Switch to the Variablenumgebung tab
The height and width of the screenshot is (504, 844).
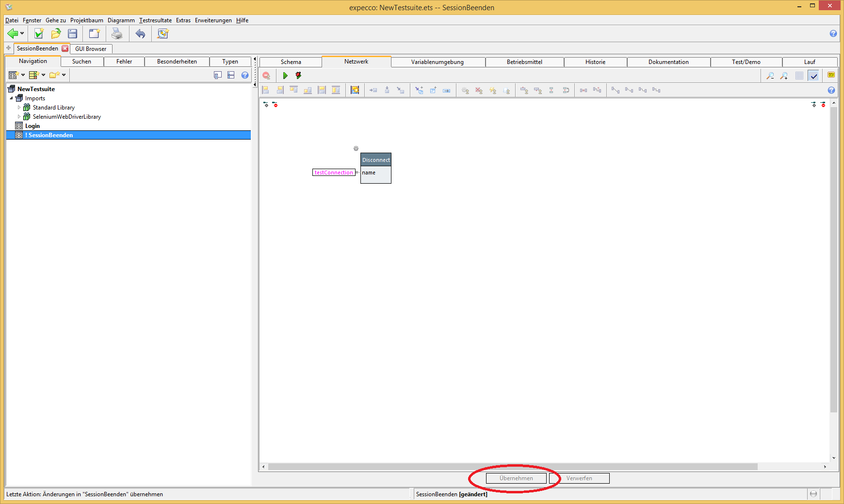coord(437,62)
